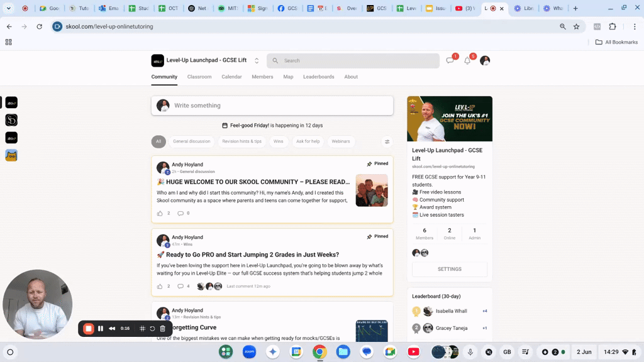
Task: Open comments on the HUGE WELCOME post
Action: pos(180,213)
